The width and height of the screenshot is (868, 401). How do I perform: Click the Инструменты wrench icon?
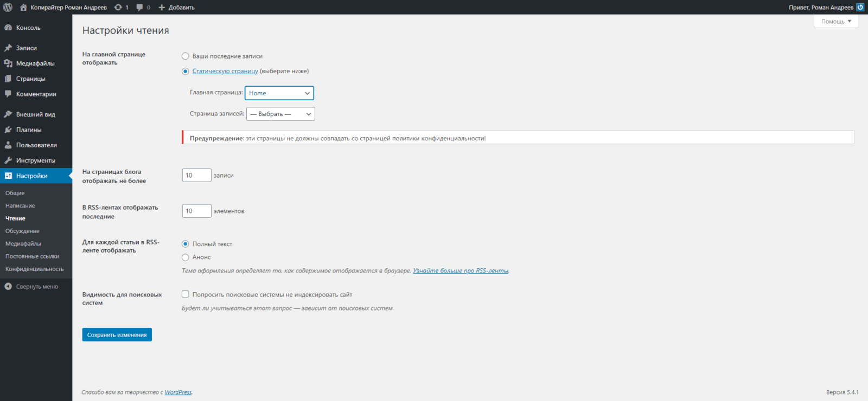click(8, 160)
